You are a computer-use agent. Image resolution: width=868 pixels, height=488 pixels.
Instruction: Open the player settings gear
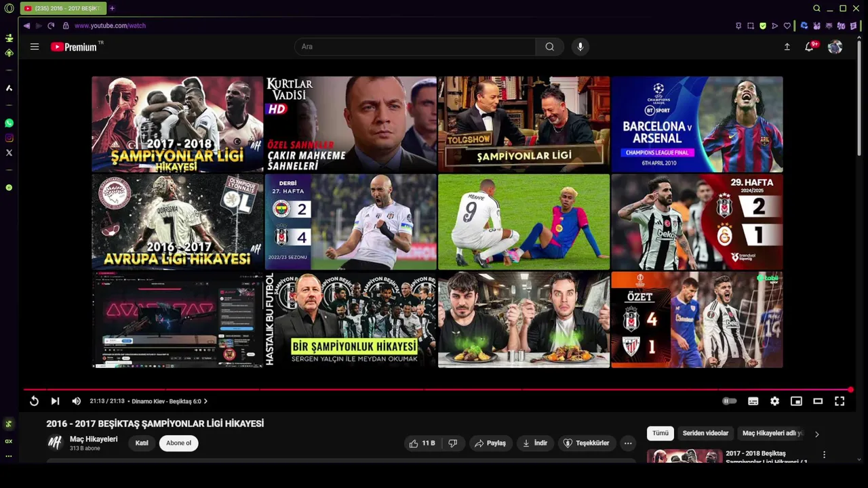coord(774,401)
